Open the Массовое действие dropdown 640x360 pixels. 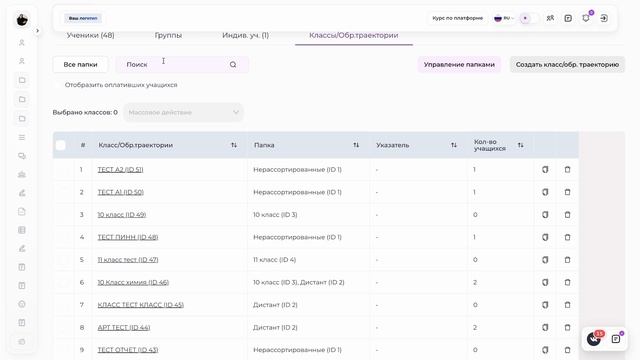point(183,112)
